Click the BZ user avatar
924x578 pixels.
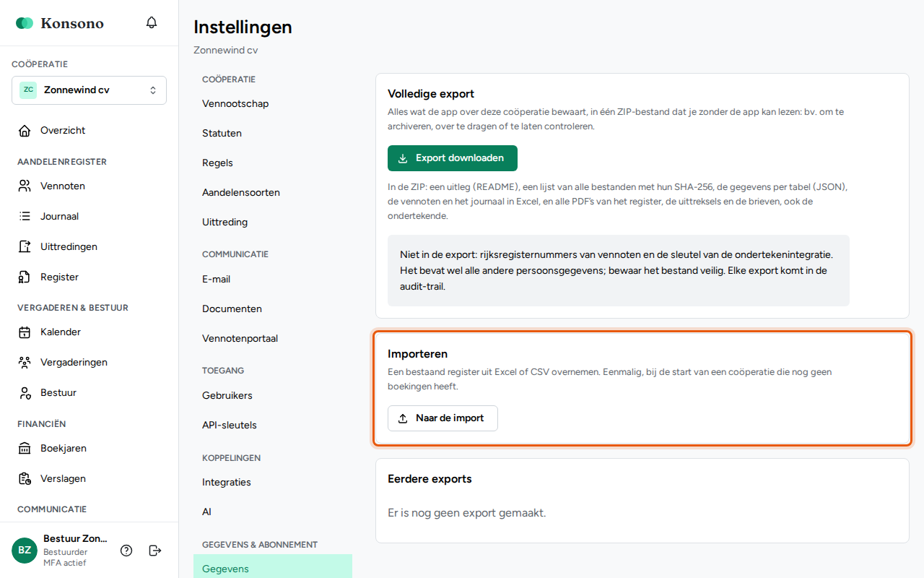(25, 551)
